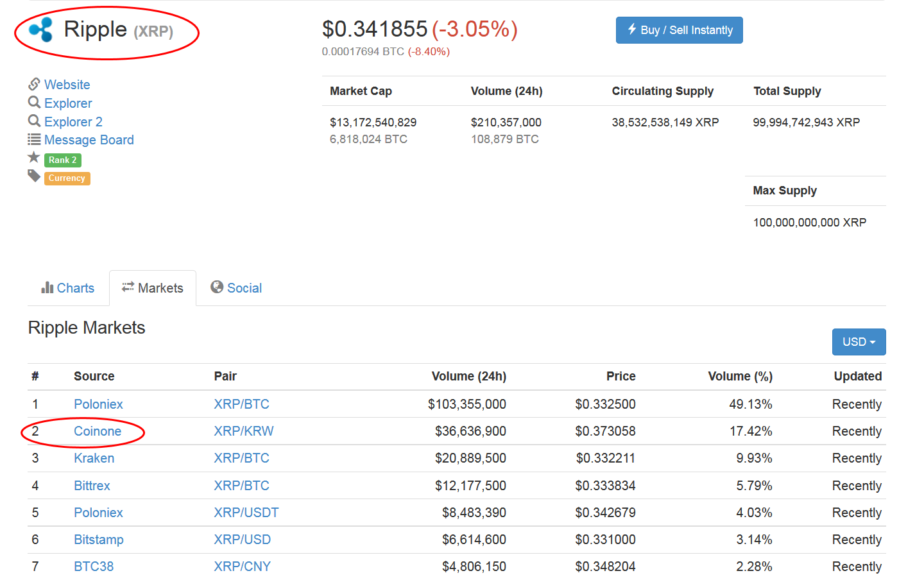The height and width of the screenshot is (580, 924).
Task: Click the $0.373058 price cell
Action: 606,431
